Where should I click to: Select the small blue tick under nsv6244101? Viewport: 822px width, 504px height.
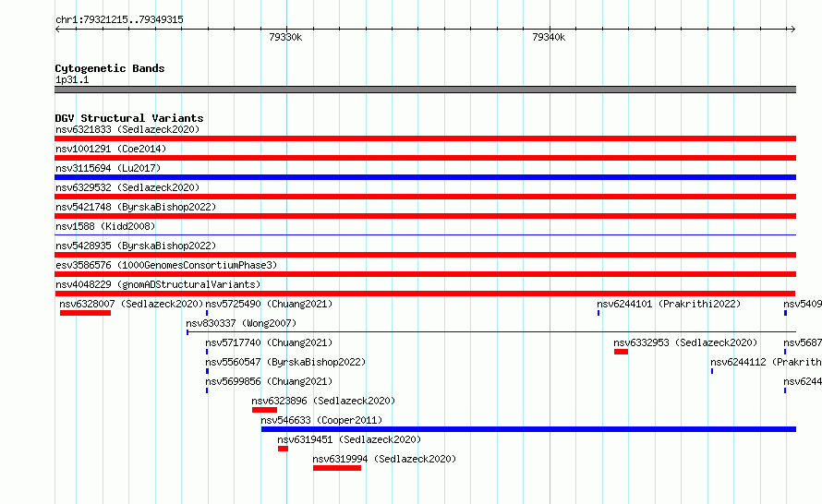(598, 313)
